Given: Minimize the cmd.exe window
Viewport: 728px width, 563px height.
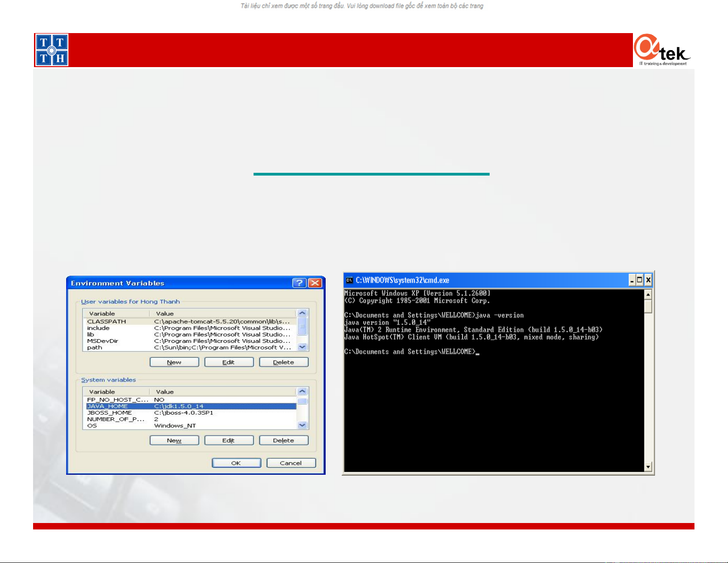Looking at the screenshot, I should [632, 280].
